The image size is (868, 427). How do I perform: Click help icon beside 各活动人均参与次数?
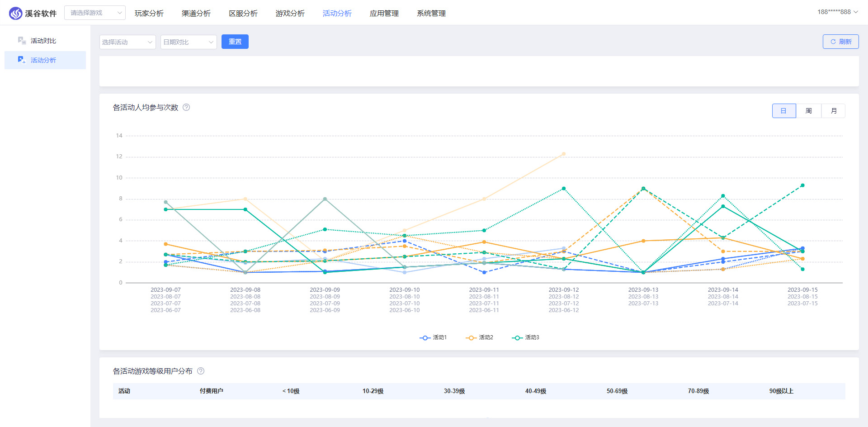(x=186, y=107)
